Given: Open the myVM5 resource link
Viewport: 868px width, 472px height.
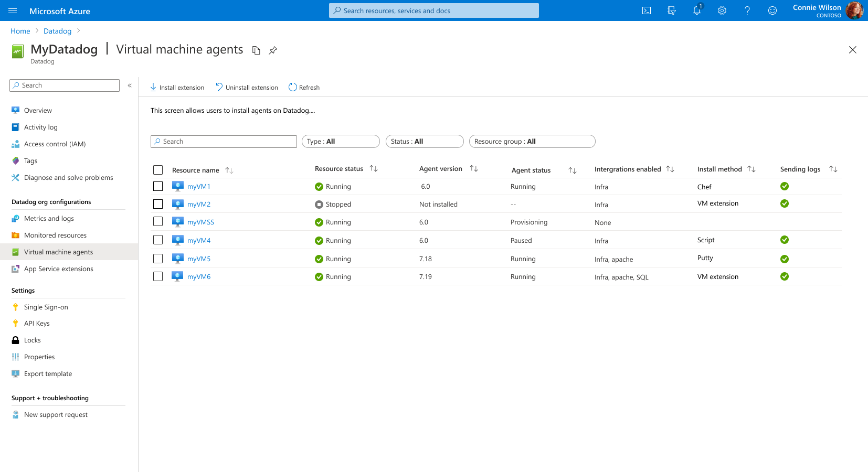Looking at the screenshot, I should point(199,259).
